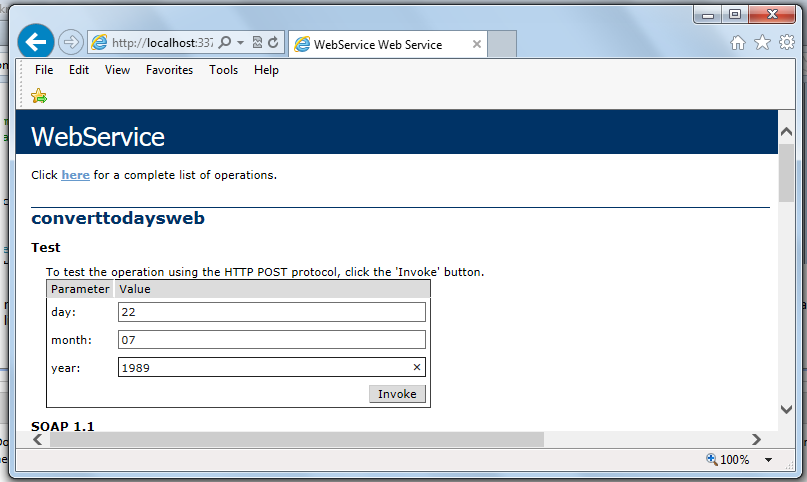Follow the 'here' link for operations list
This screenshot has width=807, height=482.
[x=75, y=175]
